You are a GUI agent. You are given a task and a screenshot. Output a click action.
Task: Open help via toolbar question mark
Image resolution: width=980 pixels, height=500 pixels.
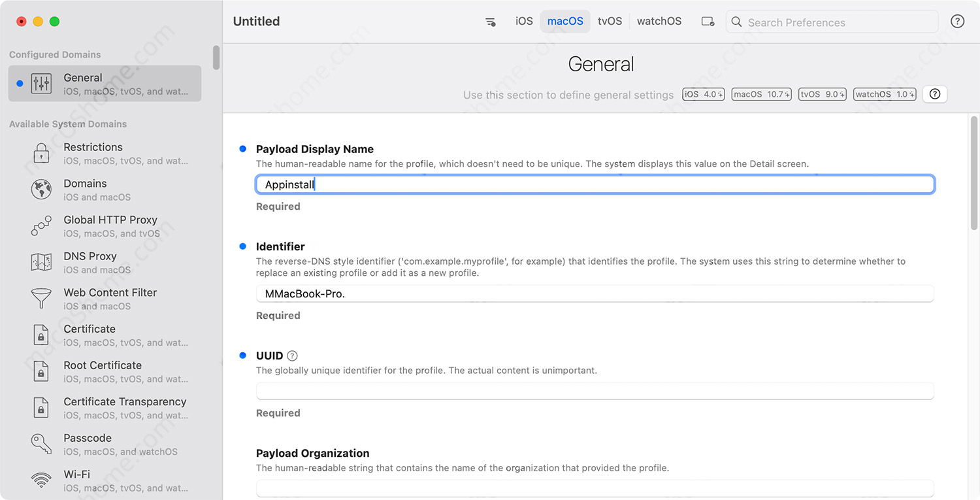point(957,22)
